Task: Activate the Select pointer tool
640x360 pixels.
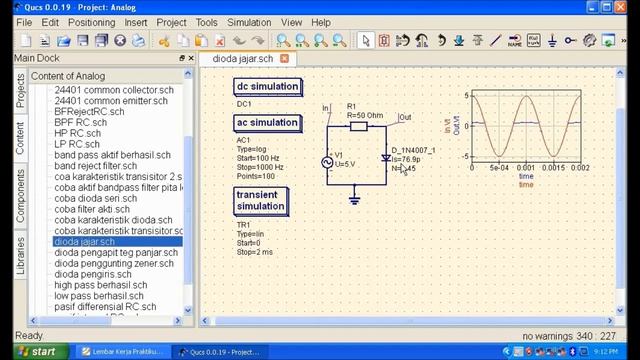Action: [x=365, y=40]
